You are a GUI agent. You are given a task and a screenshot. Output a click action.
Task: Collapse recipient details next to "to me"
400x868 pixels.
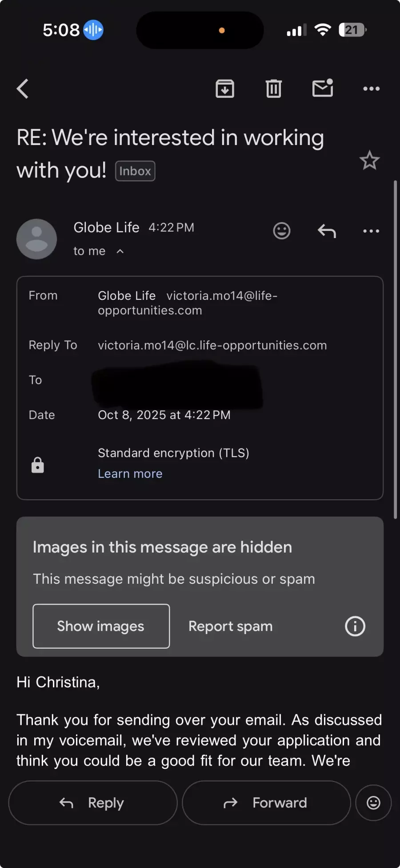pyautogui.click(x=120, y=251)
